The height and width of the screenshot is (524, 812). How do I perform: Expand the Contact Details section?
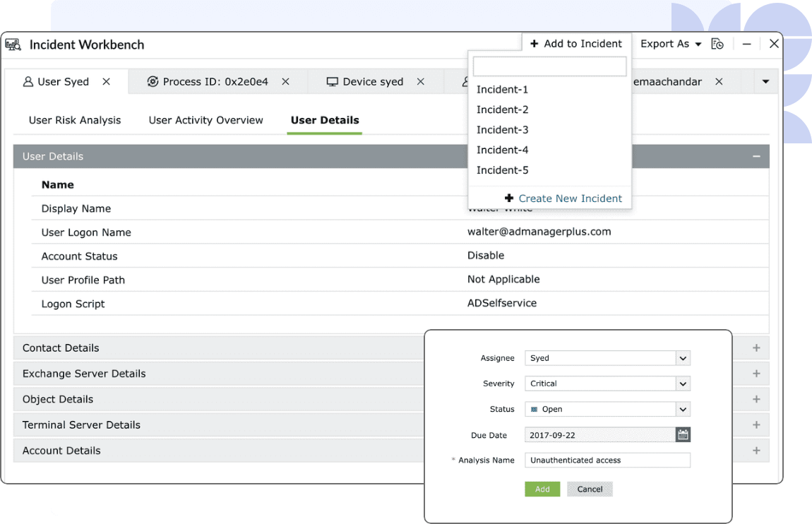[757, 348]
